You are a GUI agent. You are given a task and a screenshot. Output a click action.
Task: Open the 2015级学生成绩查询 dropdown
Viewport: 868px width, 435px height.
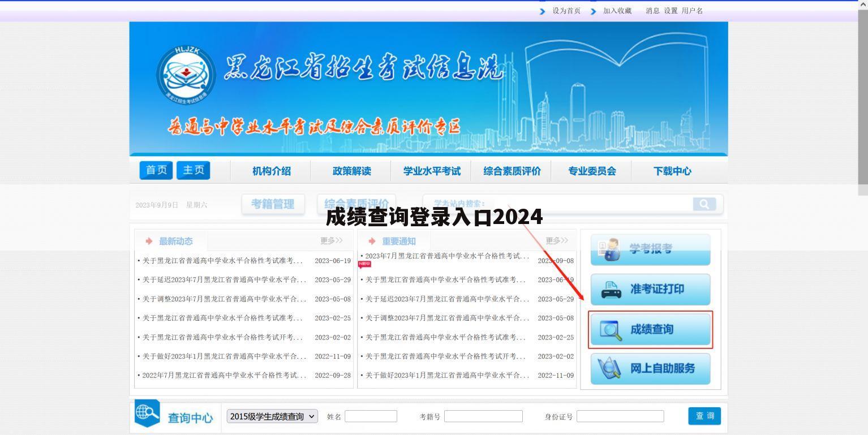pyautogui.click(x=272, y=416)
